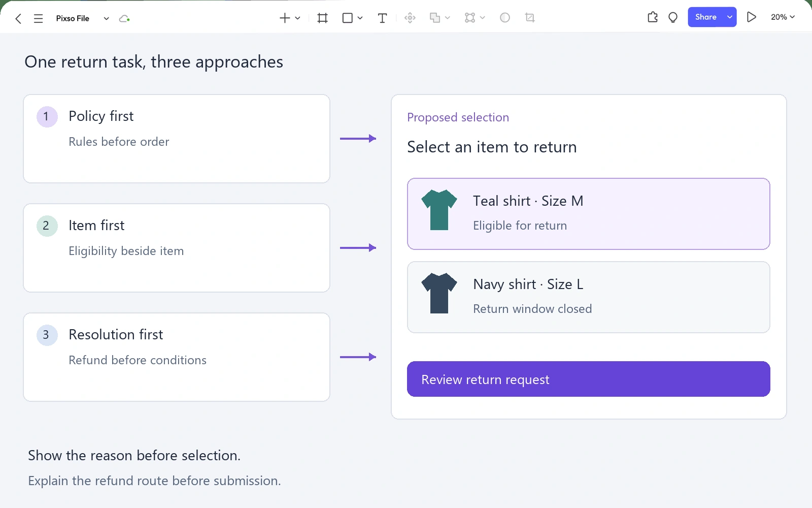Select the Item first card
Image resolution: width=812 pixels, height=508 pixels.
click(177, 248)
